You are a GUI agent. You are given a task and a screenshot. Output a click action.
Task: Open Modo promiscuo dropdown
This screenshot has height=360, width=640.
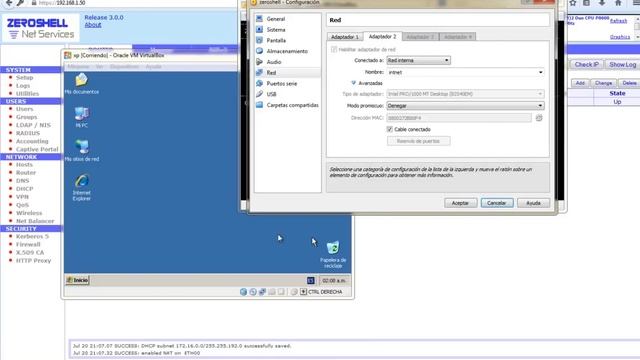pos(465,106)
